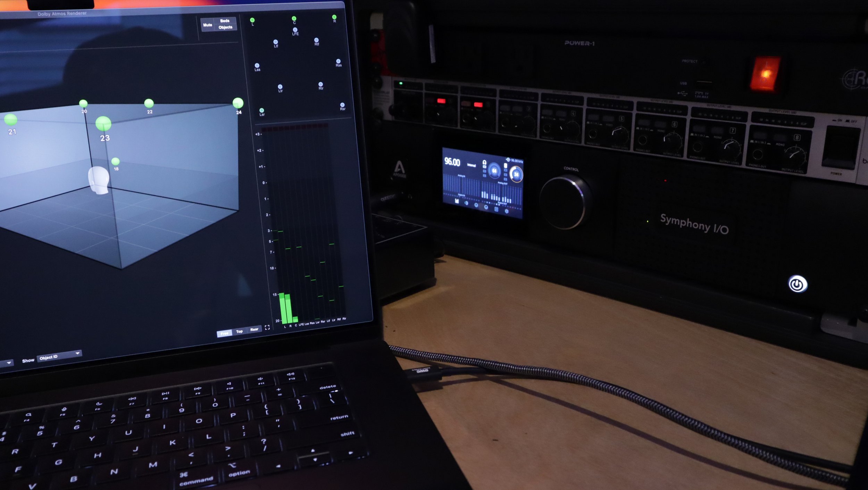Switch to Top view tab

point(239,332)
